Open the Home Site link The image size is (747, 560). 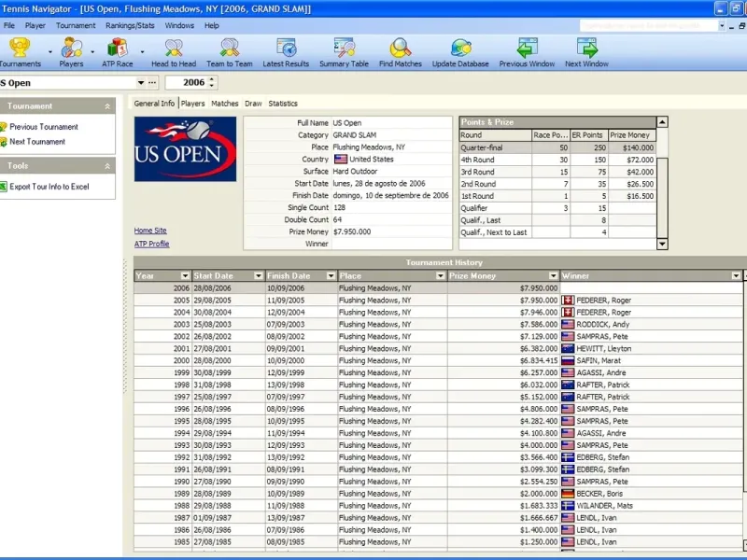coord(150,230)
